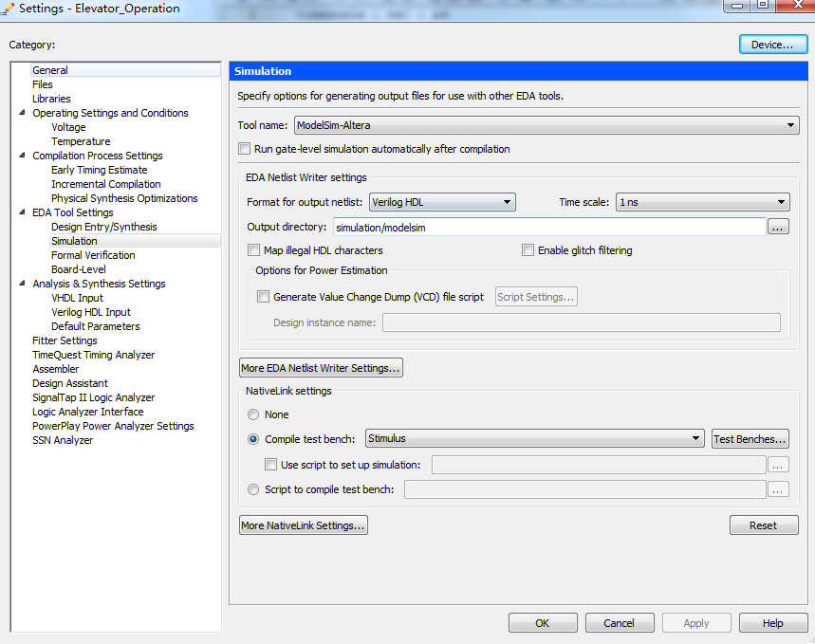The height and width of the screenshot is (644, 815).
Task: Select Design Entry/Synthesis item
Action: tap(104, 227)
